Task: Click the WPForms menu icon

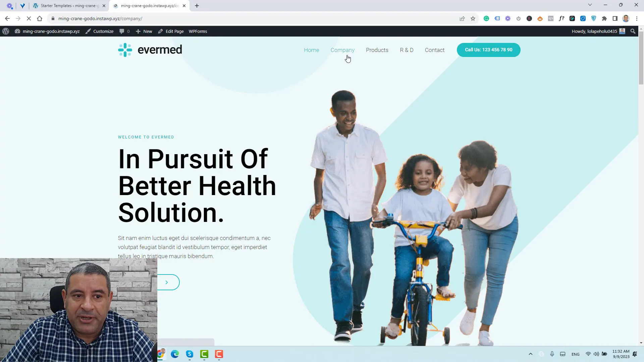Action: pyautogui.click(x=198, y=32)
